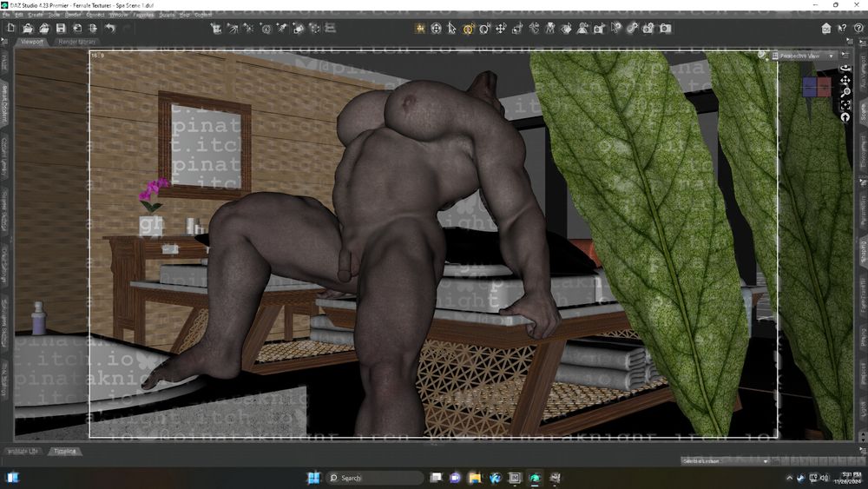Click the Create New Point Light icon

(x=248, y=28)
